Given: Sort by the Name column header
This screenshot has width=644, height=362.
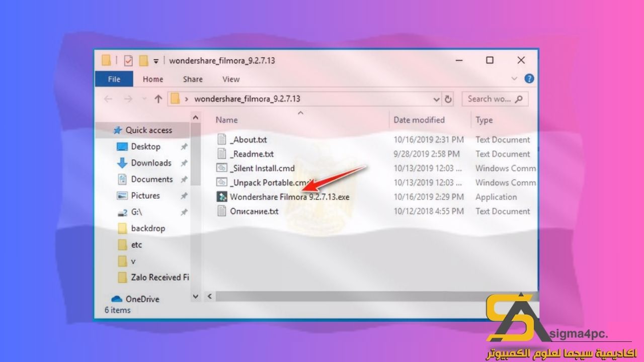Looking at the screenshot, I should click(x=226, y=120).
